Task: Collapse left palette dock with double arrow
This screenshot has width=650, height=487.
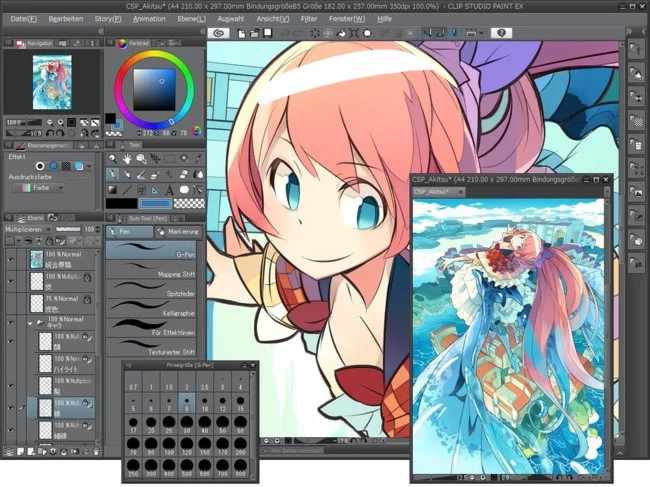Action: click(101, 31)
